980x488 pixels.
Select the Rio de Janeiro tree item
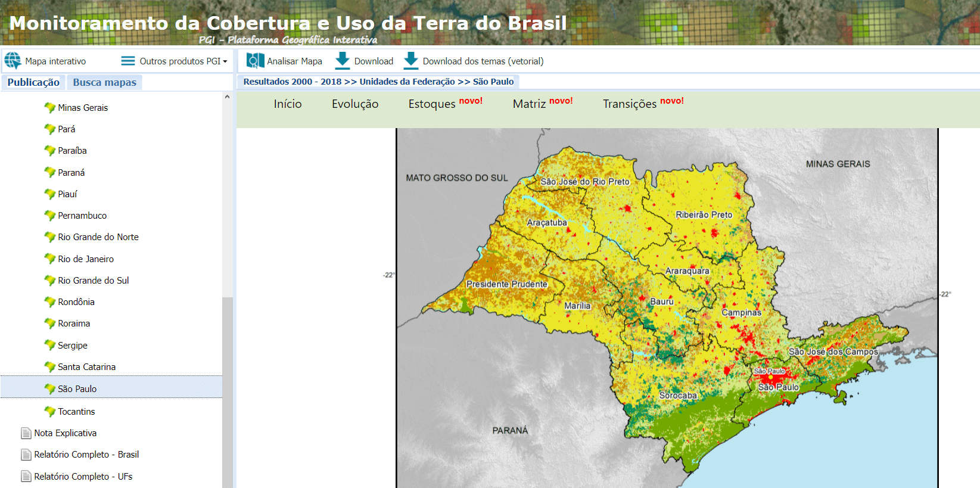click(86, 259)
